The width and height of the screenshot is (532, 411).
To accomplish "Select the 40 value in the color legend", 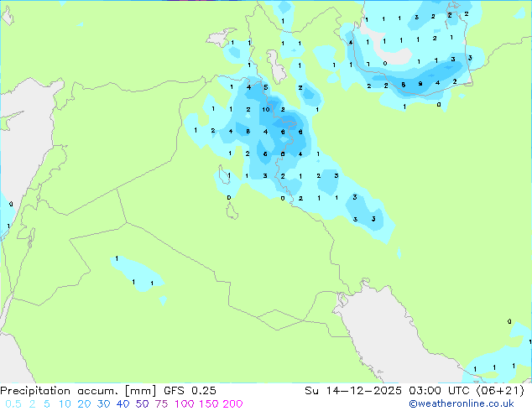I will (x=123, y=404).
